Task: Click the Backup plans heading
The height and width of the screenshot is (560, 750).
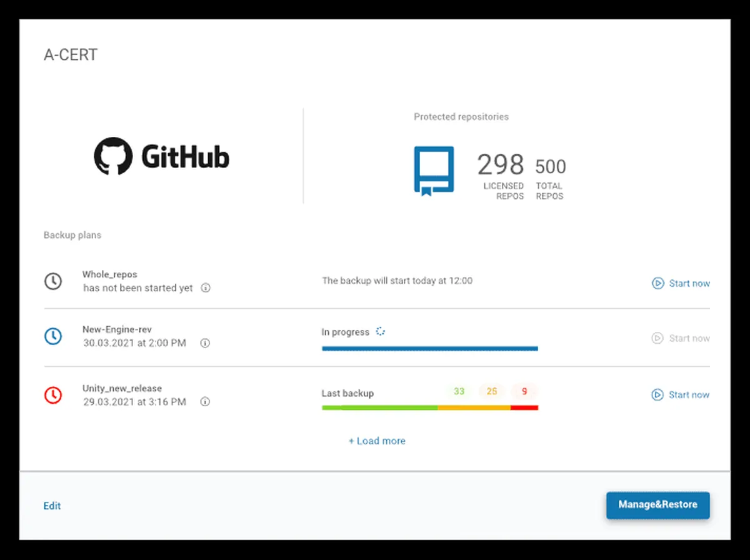Action: [72, 235]
